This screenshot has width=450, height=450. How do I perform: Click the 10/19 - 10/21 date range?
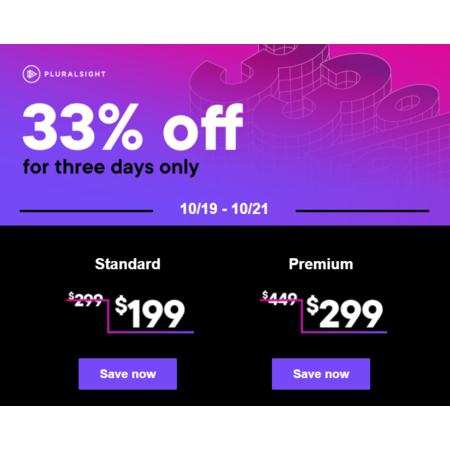tap(224, 209)
